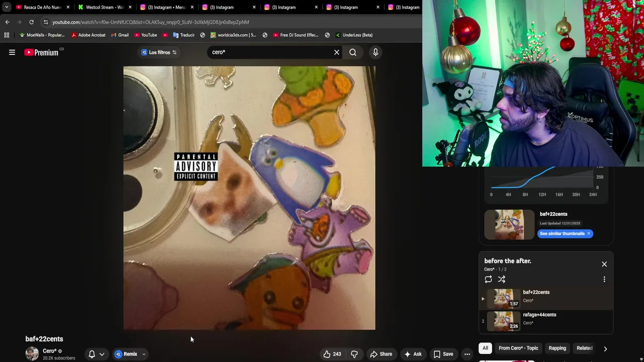Open the YouTube guide hamburger menu
644x362 pixels.
click(x=12, y=52)
